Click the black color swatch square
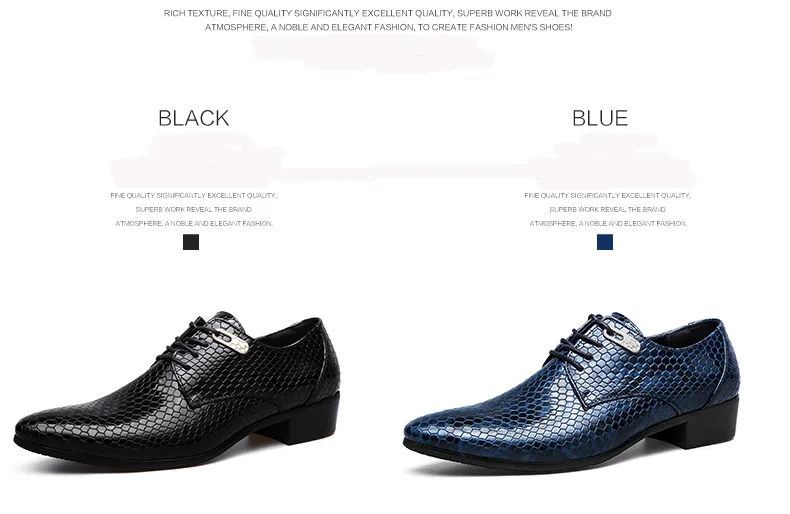Viewport: 790px width, 514px height. click(191, 242)
